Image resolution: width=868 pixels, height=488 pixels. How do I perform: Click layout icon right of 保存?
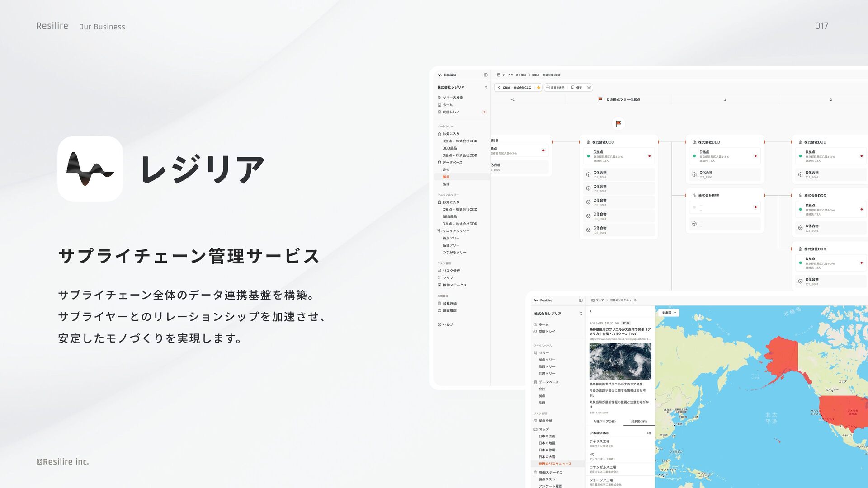coord(589,88)
